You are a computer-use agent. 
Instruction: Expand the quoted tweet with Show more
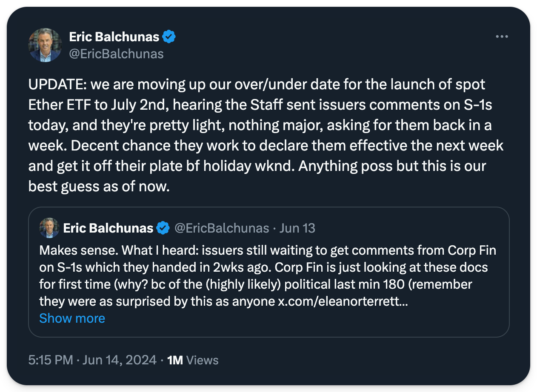coord(72,318)
